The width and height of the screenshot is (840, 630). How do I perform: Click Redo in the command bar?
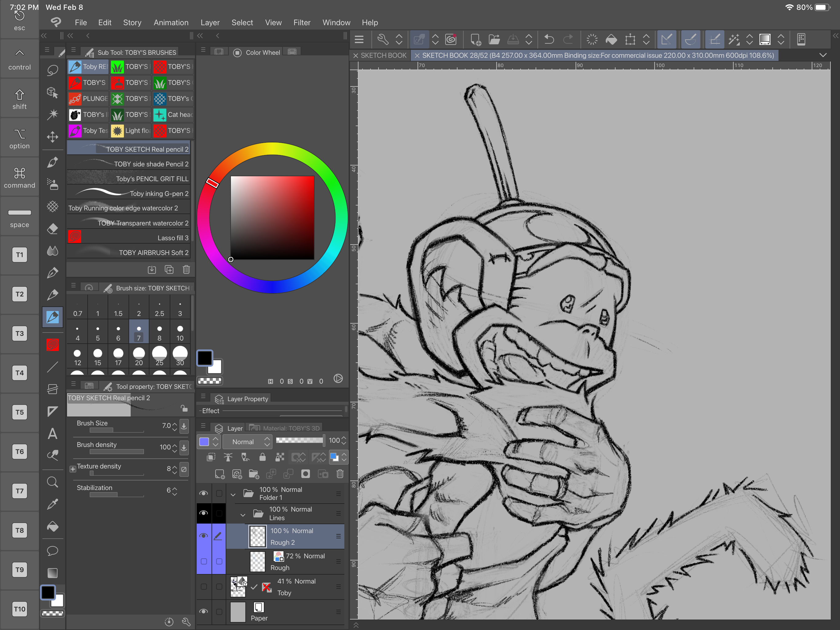568,39
